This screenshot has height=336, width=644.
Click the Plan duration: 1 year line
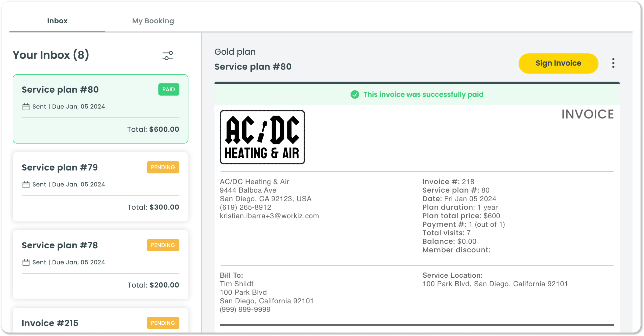(x=460, y=207)
